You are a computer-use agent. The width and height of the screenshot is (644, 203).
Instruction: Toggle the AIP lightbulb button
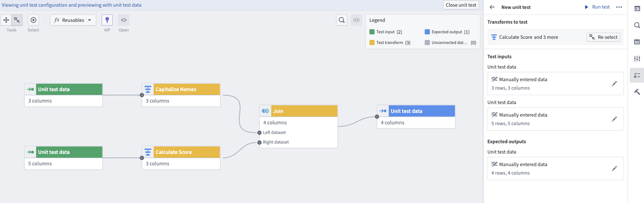[107, 20]
